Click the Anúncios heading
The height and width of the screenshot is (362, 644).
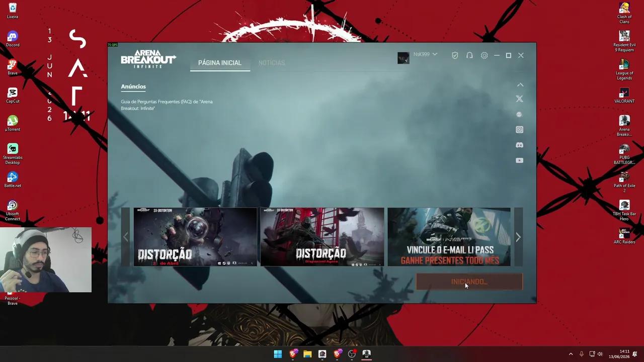[133, 86]
